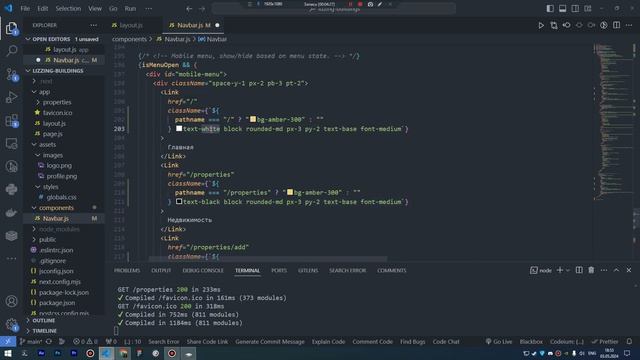Navigate forward with the right arrow
This screenshot has width=640, height=360.
(202, 8)
